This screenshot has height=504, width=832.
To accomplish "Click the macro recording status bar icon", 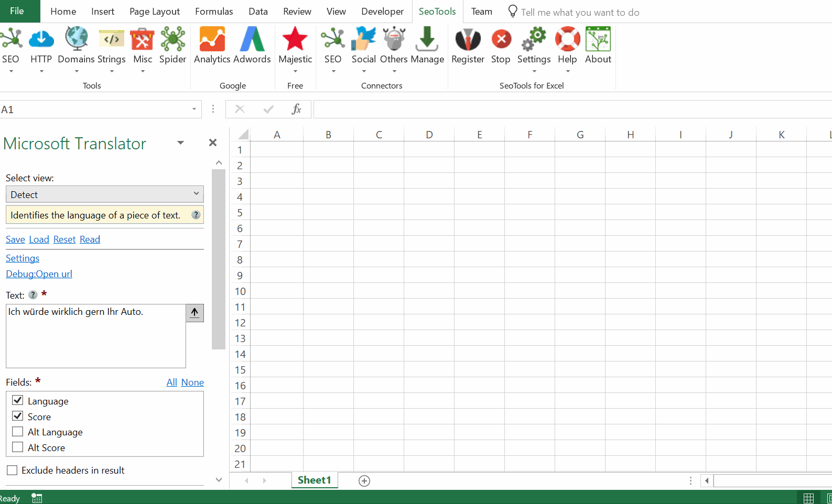I will tap(37, 498).
